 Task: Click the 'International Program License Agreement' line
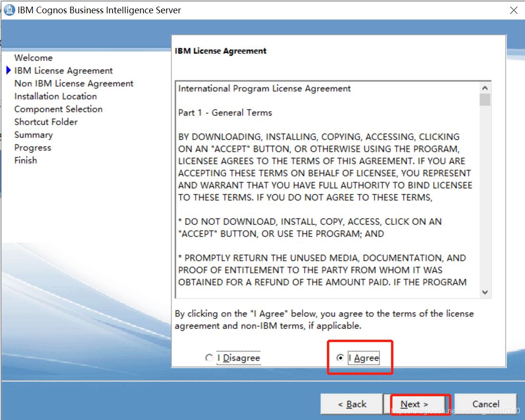(x=264, y=88)
